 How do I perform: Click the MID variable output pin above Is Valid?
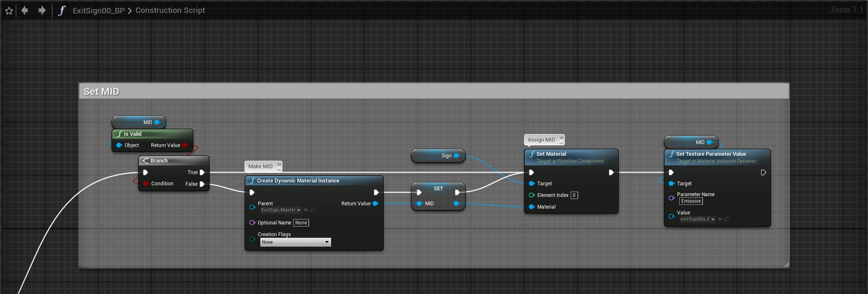pos(157,122)
